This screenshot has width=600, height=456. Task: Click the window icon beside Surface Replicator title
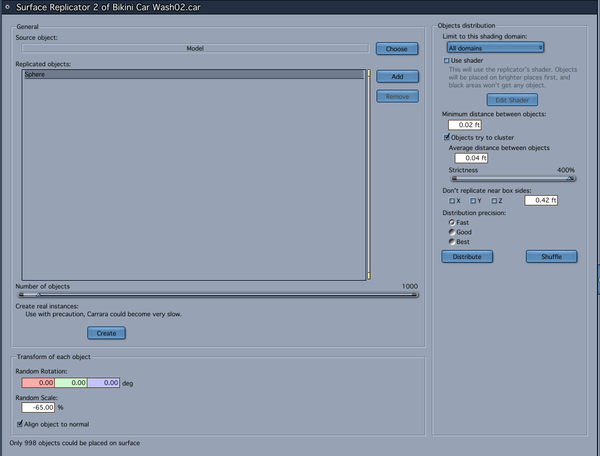click(x=7, y=7)
